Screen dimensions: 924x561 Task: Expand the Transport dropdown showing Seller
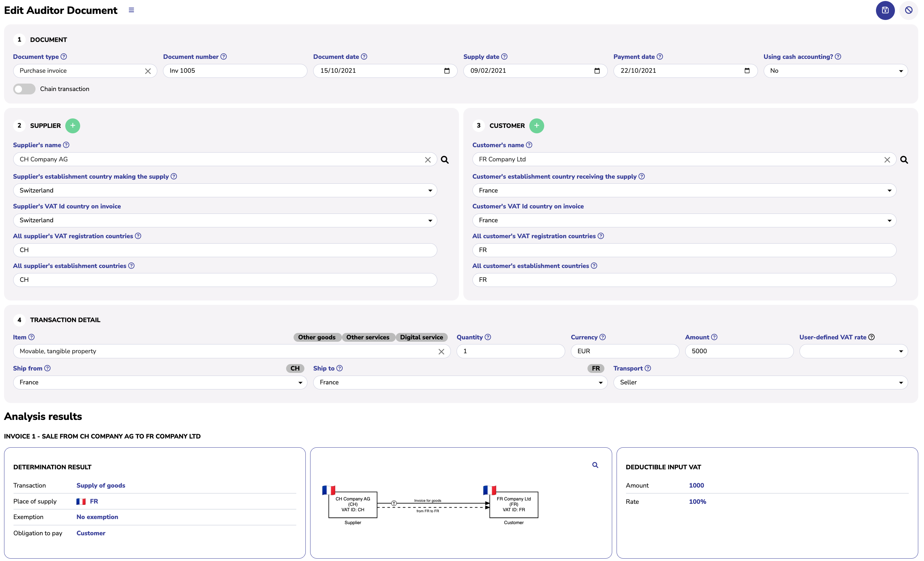(x=760, y=382)
